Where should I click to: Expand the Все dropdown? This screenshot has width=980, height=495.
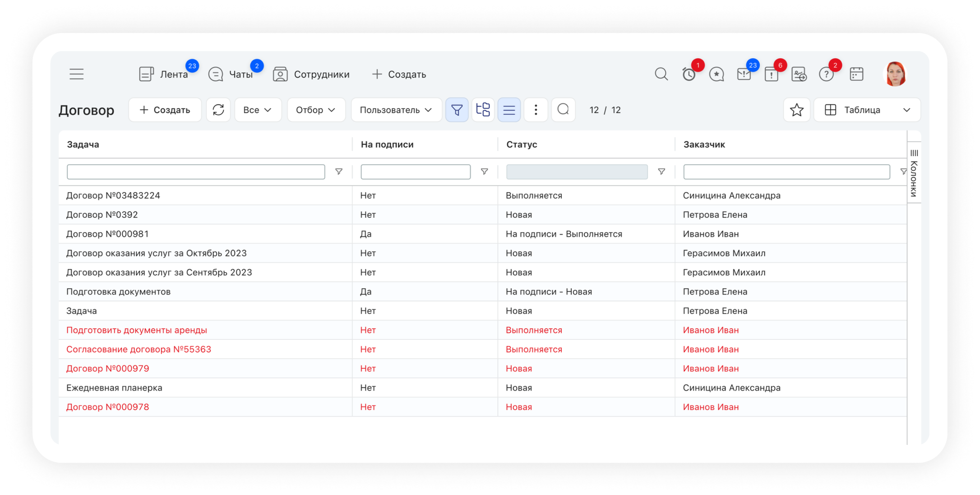click(x=258, y=110)
